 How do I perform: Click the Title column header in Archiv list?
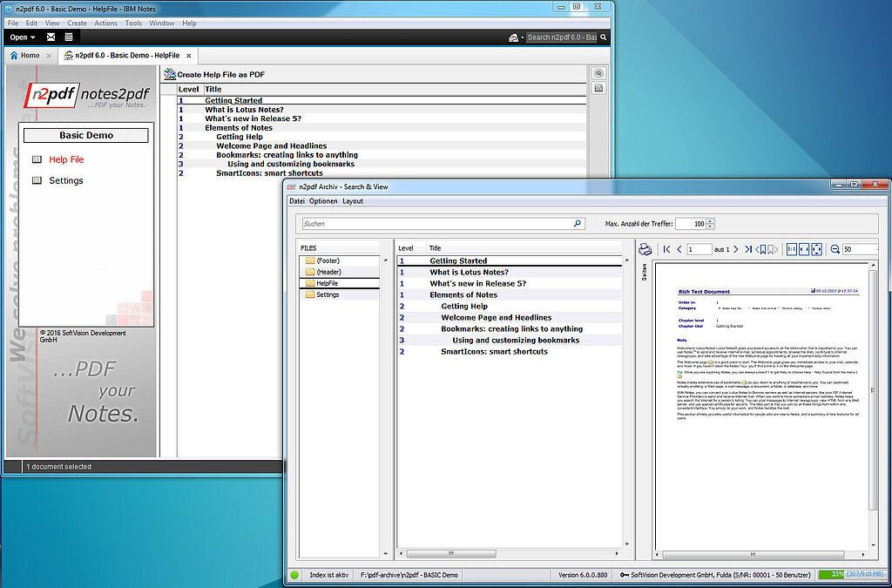tap(435, 248)
